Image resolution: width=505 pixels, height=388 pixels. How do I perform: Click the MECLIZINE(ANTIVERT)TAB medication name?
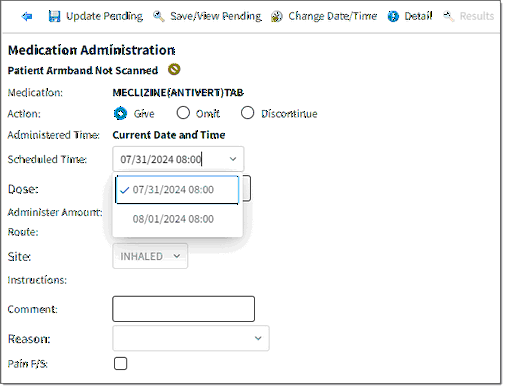178,92
